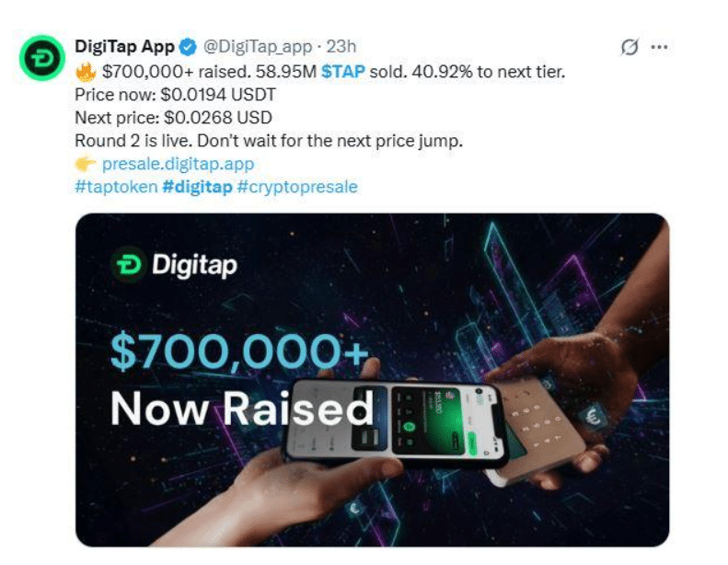The width and height of the screenshot is (728, 565).
Task: Open the 23h timestamp permalink
Action: coord(342,47)
